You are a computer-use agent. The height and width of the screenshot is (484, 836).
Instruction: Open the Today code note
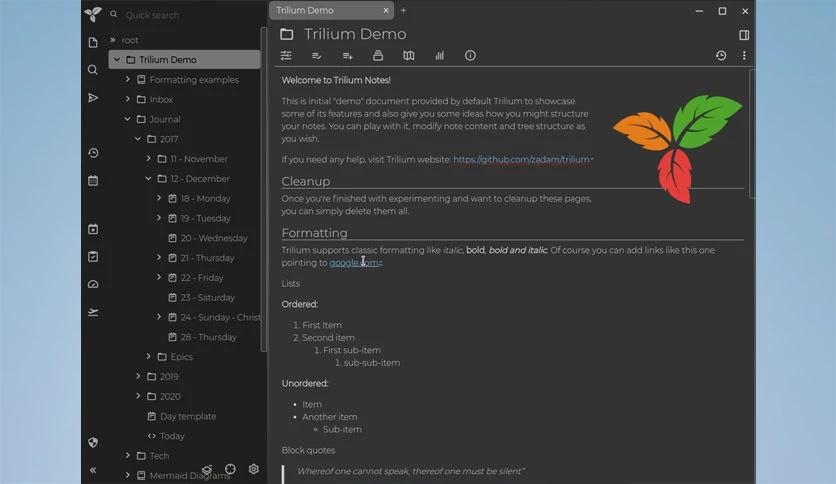(172, 435)
